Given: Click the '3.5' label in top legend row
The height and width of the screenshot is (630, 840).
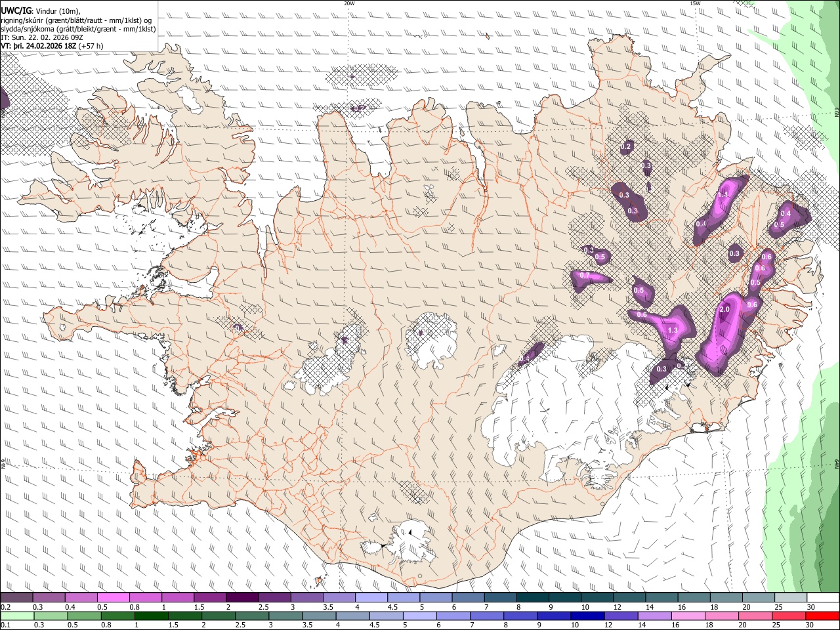Looking at the screenshot, I should [x=327, y=607].
